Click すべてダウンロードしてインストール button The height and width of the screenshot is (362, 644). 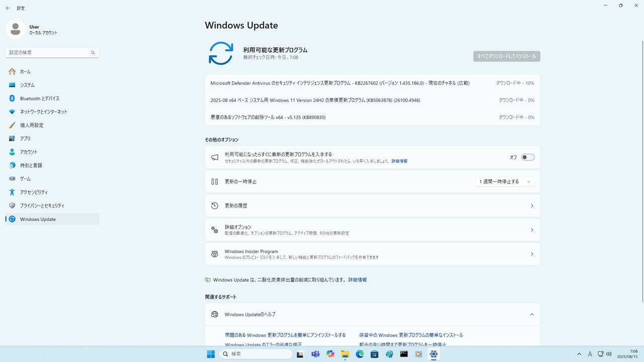pyautogui.click(x=507, y=56)
